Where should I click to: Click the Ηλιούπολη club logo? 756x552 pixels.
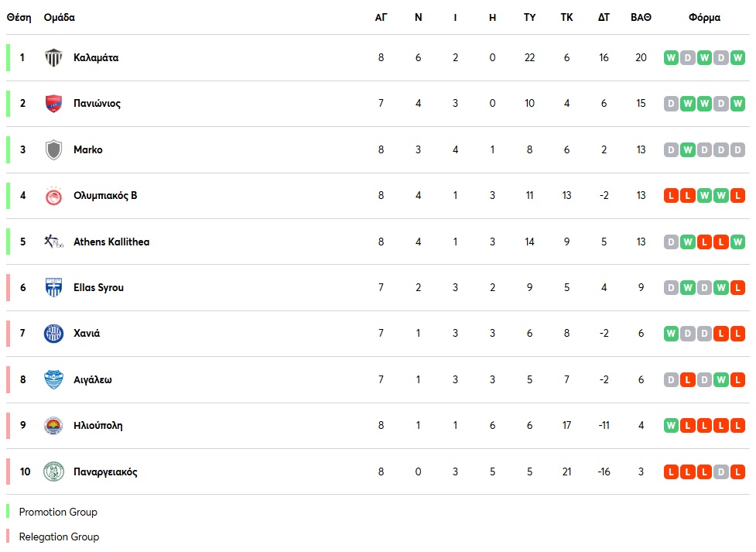53,426
